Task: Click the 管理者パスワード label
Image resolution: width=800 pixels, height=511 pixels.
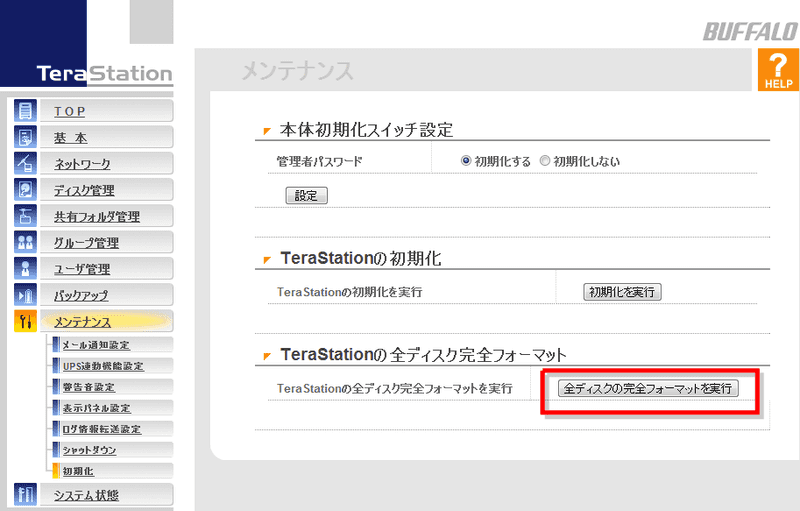Action: [x=319, y=162]
